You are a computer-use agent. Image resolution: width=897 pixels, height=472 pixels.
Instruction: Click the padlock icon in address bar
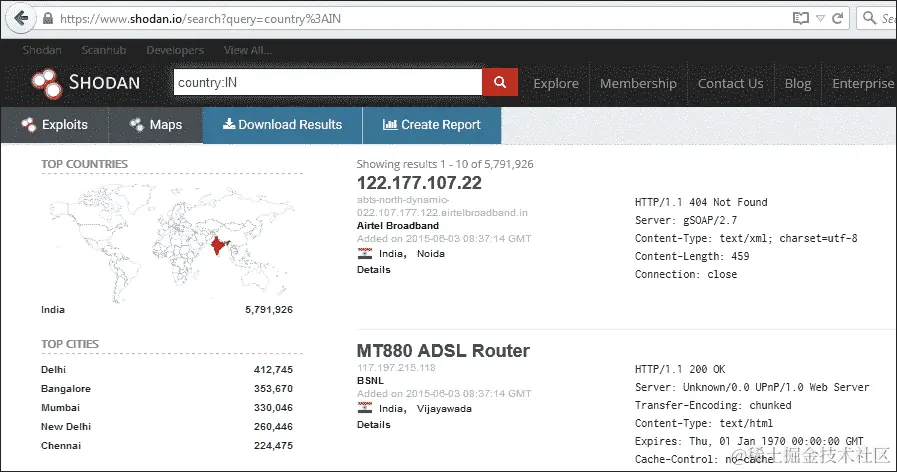(48, 18)
